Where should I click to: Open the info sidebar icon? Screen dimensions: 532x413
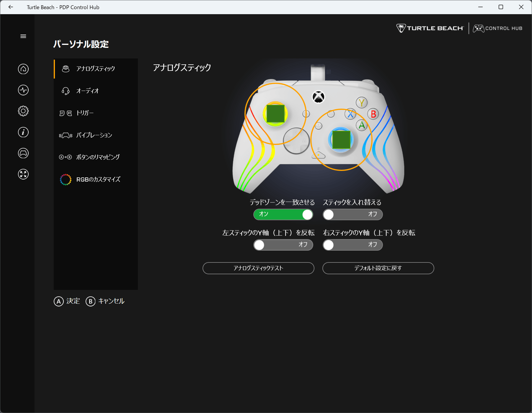tap(23, 132)
